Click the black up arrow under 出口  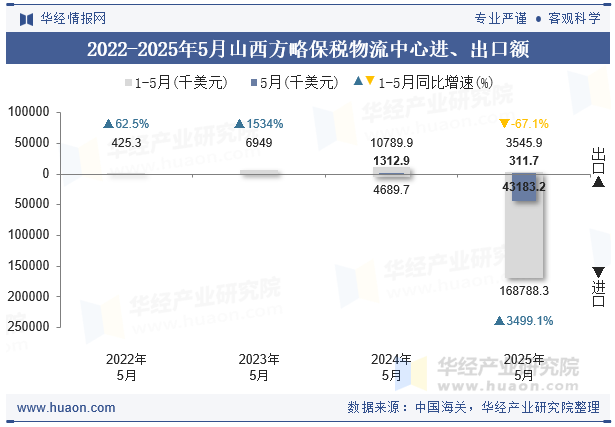pyautogui.click(x=598, y=182)
